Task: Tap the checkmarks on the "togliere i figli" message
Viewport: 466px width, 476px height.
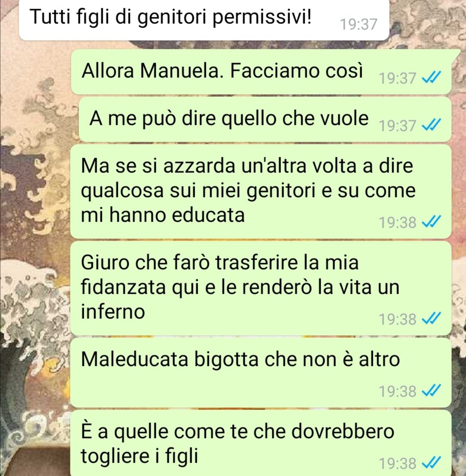Action: 431,463
